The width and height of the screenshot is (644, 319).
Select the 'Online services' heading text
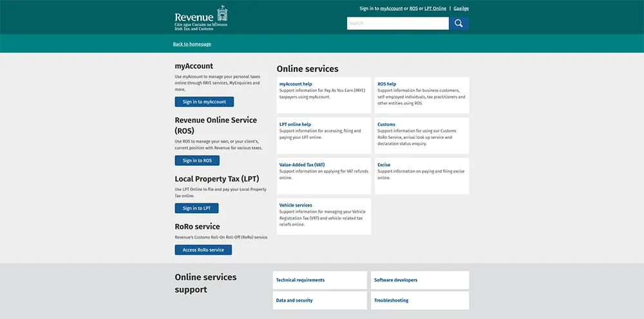(x=307, y=69)
